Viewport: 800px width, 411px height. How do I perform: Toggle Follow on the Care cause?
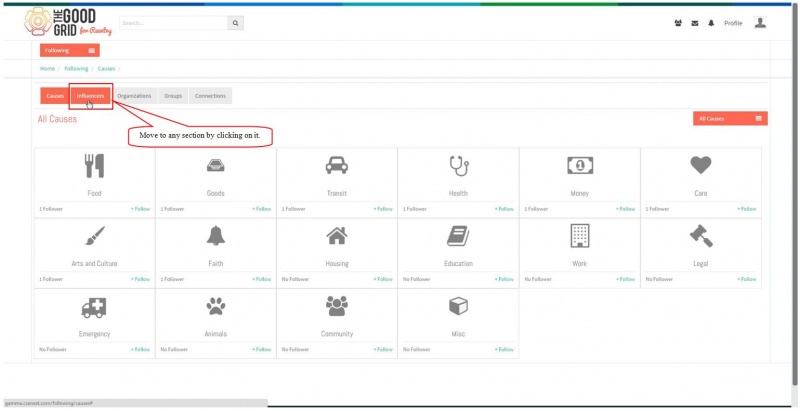[x=747, y=209]
